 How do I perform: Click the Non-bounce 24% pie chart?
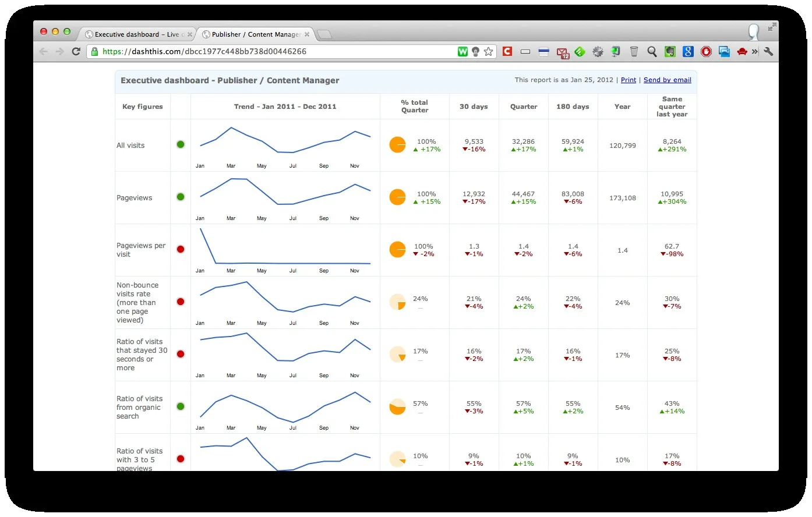point(397,302)
